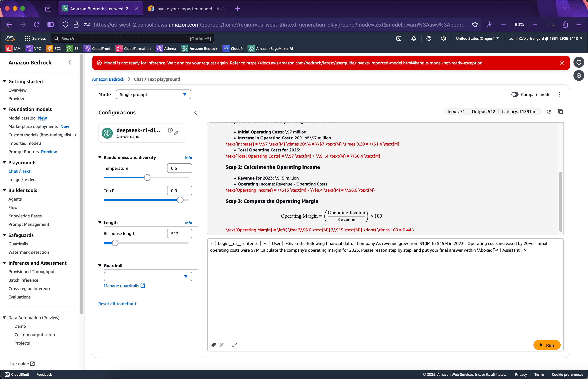Dismiss the red model-not-ready error banner
588x379 pixels.
(x=562, y=63)
